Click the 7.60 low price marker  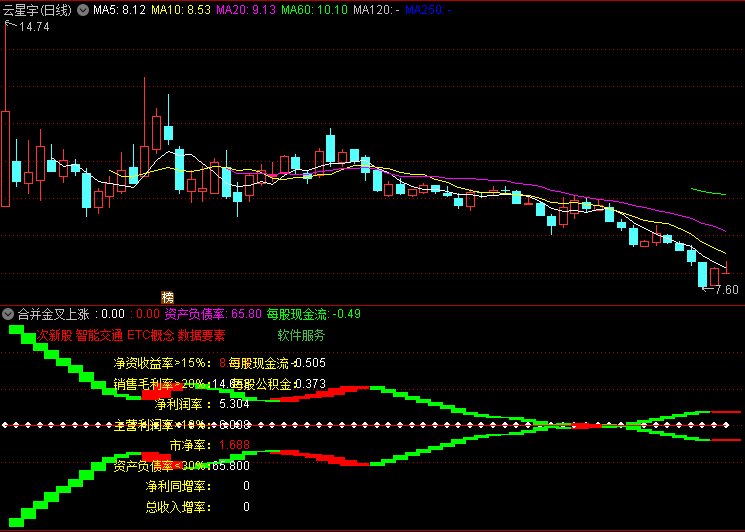(x=727, y=289)
